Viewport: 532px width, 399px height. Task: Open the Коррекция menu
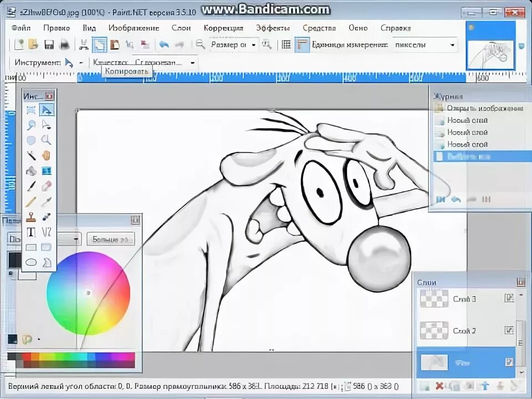click(x=223, y=28)
